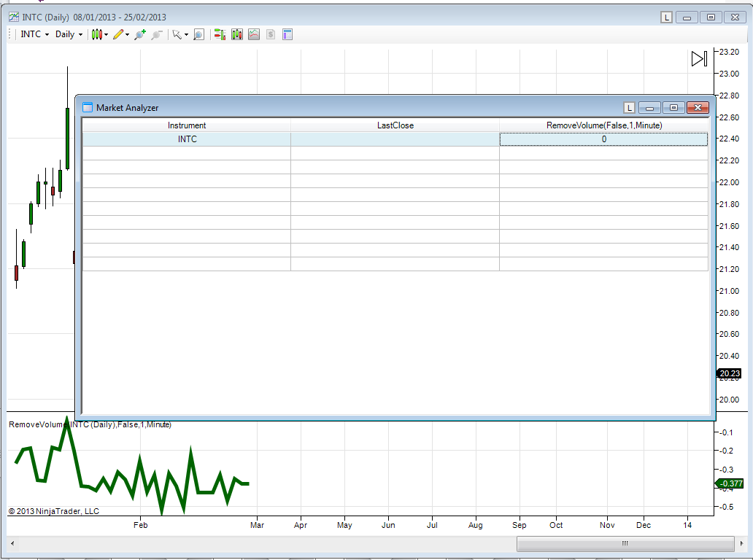Click the Properties window icon in toolbar
The image size is (753, 560).
(x=287, y=34)
